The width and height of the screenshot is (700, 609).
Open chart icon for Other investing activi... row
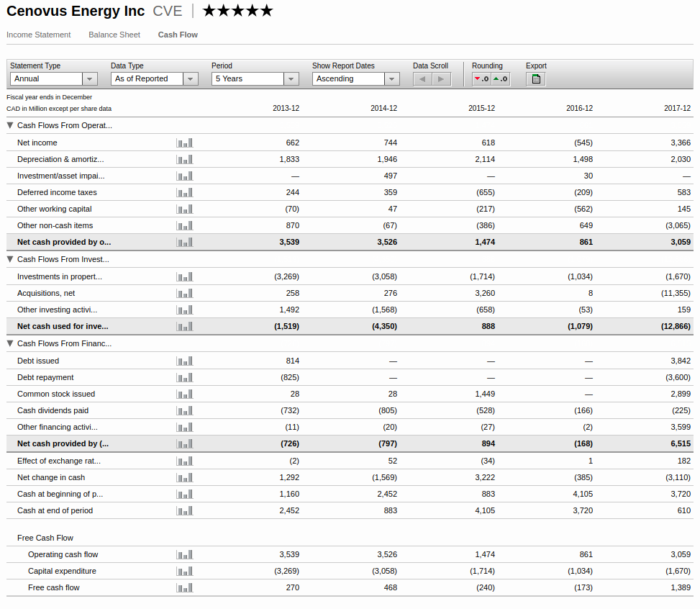click(x=185, y=310)
